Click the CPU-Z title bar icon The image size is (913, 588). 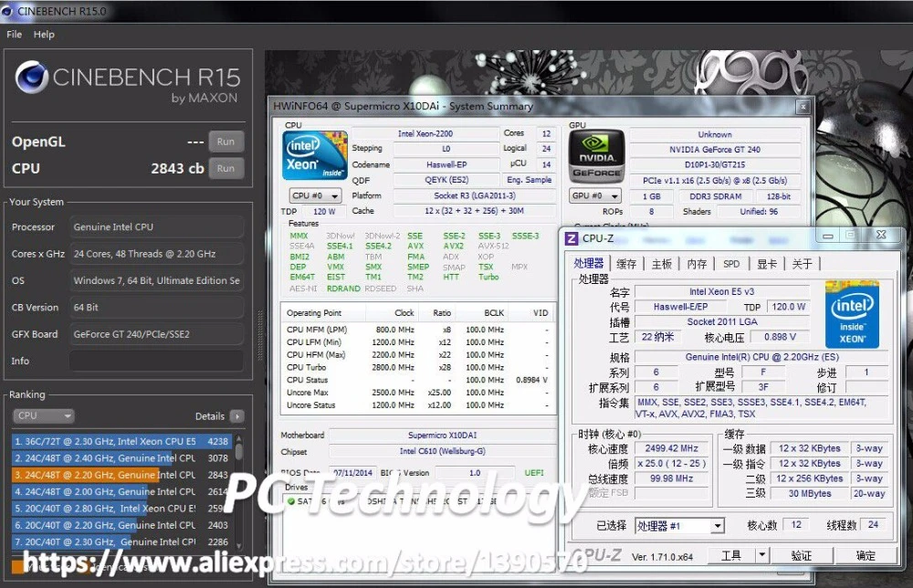click(572, 238)
